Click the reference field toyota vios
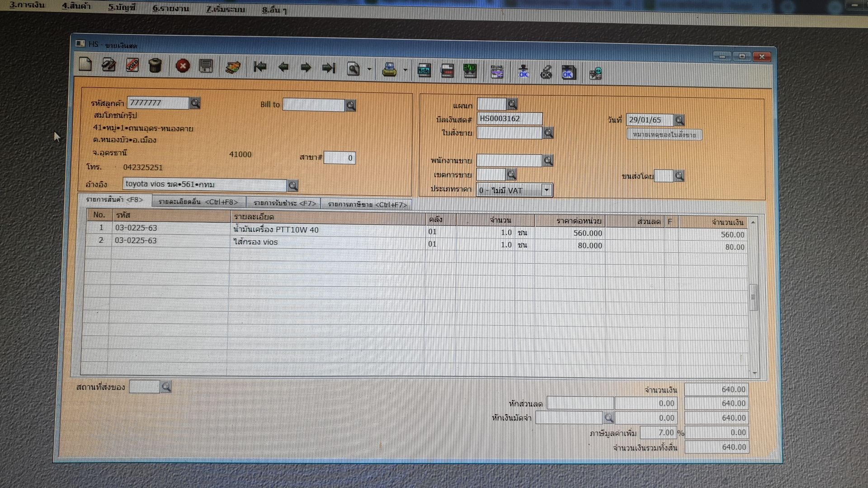The image size is (868, 488). [x=205, y=184]
